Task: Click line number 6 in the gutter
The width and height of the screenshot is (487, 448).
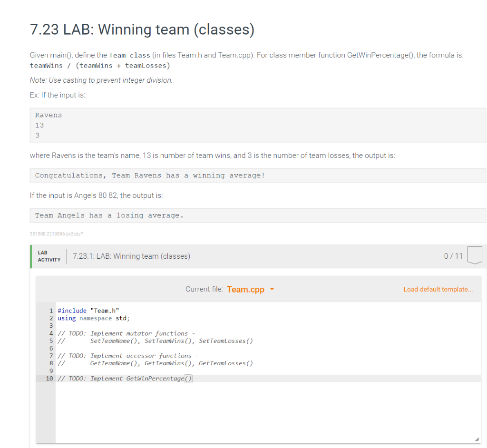Action: click(x=51, y=348)
